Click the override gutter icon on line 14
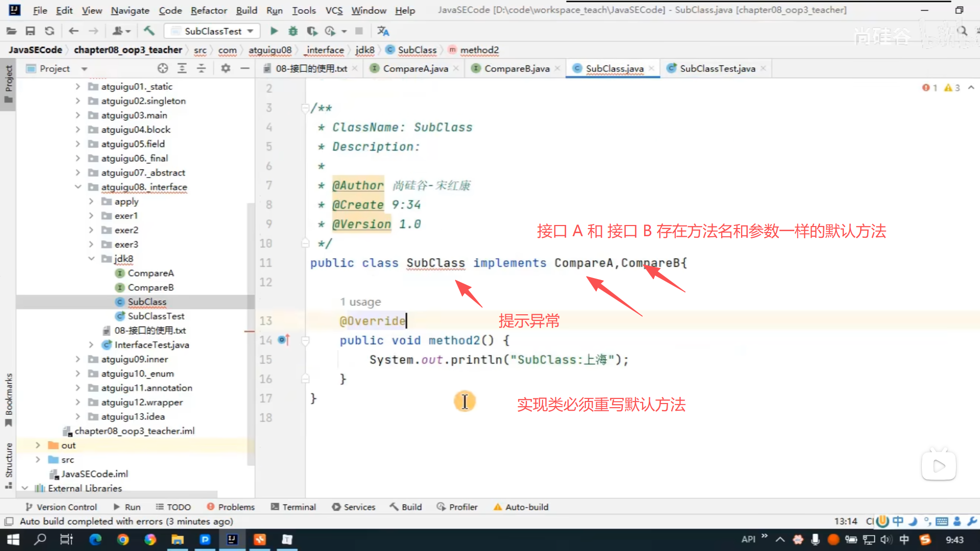The image size is (980, 551). pyautogui.click(x=284, y=340)
